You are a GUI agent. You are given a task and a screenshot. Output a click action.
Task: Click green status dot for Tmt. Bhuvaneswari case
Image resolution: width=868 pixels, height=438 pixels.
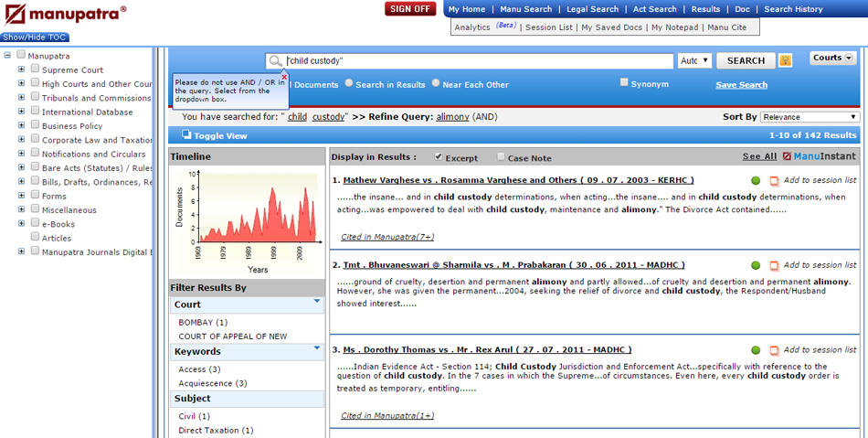[x=756, y=265]
